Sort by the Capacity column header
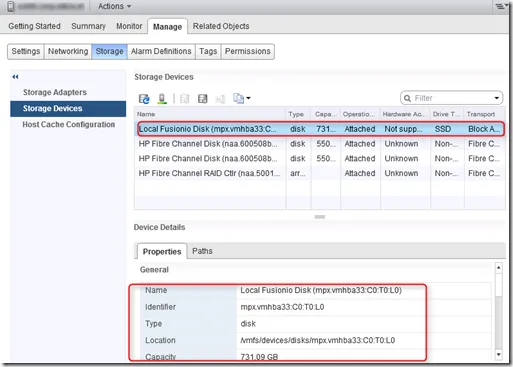This screenshot has height=367, width=513. (326, 114)
